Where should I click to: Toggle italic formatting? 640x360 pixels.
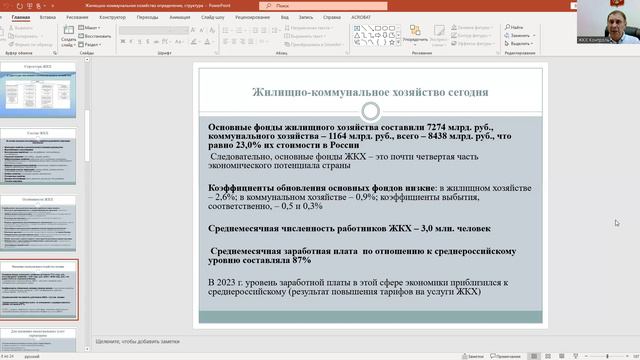pos(131,42)
